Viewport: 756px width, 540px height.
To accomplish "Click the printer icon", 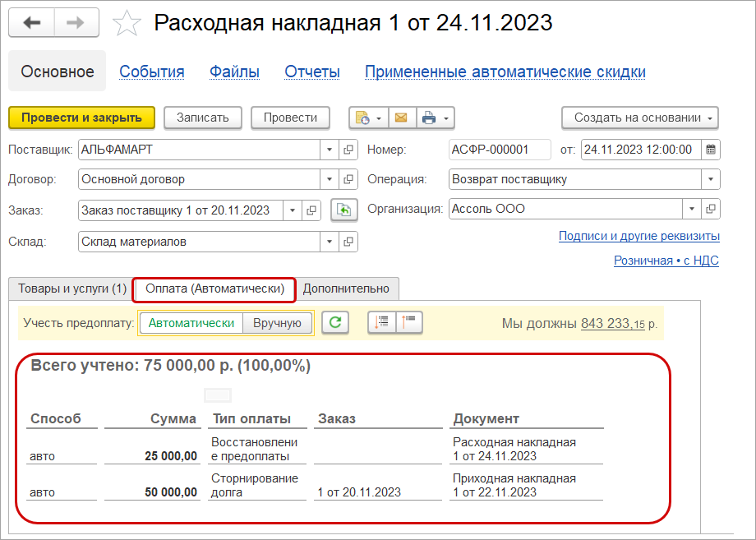I will click(429, 118).
